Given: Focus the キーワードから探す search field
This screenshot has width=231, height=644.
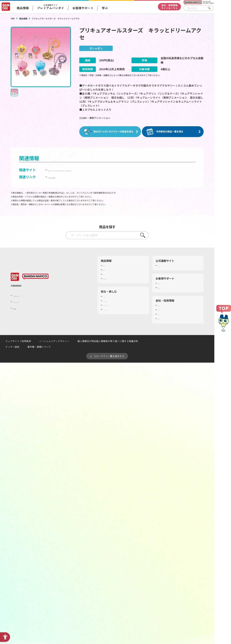Looking at the screenshot, I should pyautogui.click(x=107, y=235).
